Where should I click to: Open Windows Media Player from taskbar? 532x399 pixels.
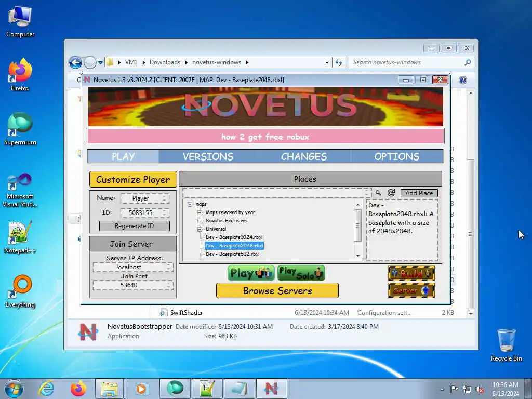tap(141, 389)
